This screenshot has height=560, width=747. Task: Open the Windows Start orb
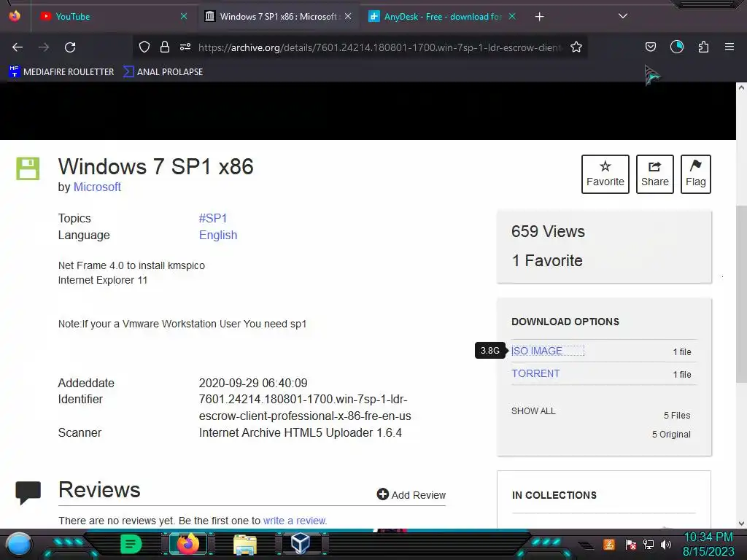pyautogui.click(x=19, y=544)
